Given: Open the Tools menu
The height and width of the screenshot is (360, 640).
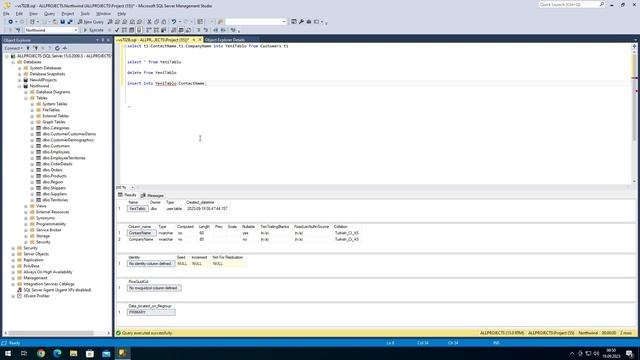Looking at the screenshot, I should coord(85,13).
